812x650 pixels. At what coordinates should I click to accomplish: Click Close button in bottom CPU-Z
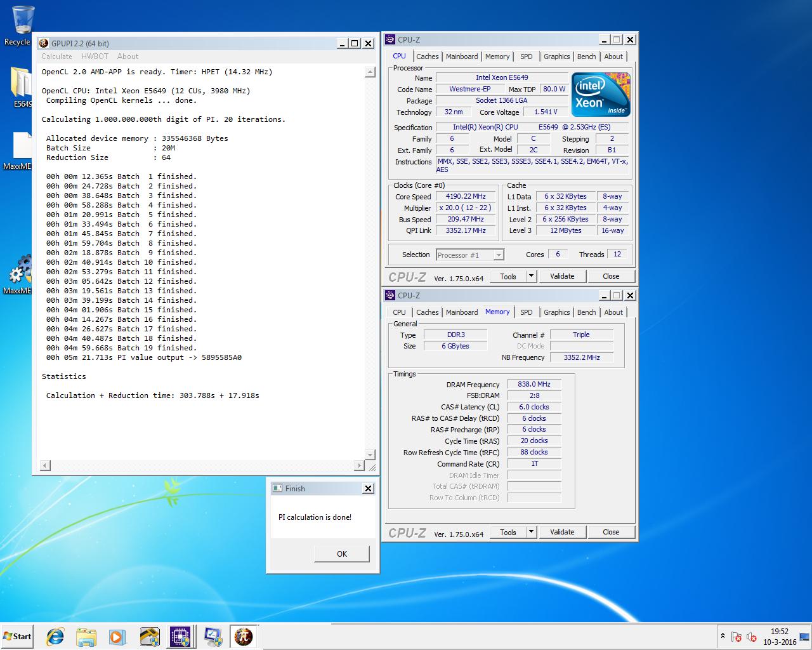tap(611, 532)
